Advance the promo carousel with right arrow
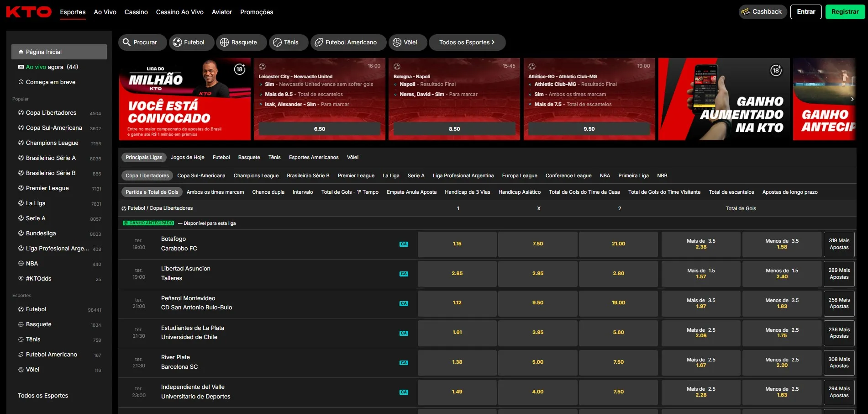The height and width of the screenshot is (414, 868). coord(852,99)
